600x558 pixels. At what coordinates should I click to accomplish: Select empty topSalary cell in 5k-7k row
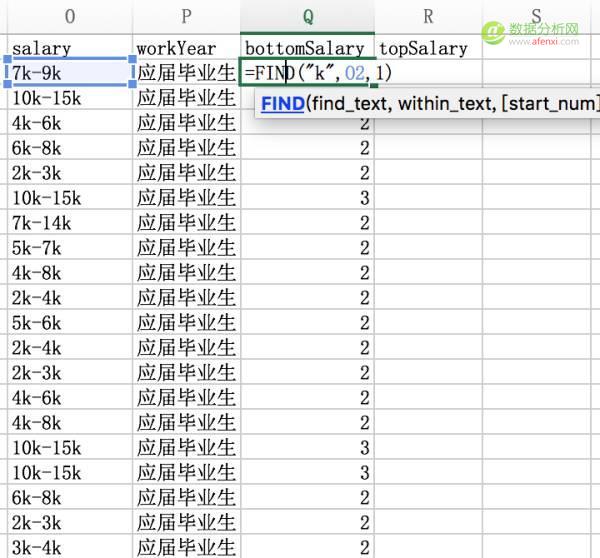point(428,247)
